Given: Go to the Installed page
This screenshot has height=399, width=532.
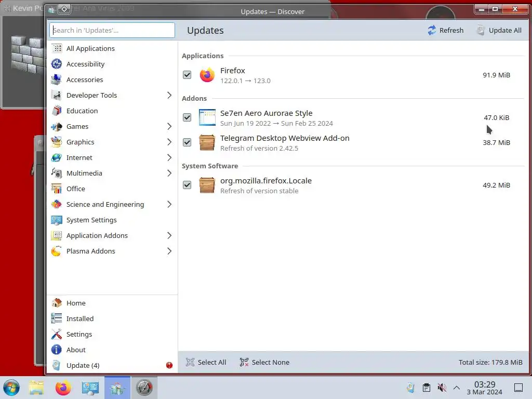Looking at the screenshot, I should tap(112, 318).
